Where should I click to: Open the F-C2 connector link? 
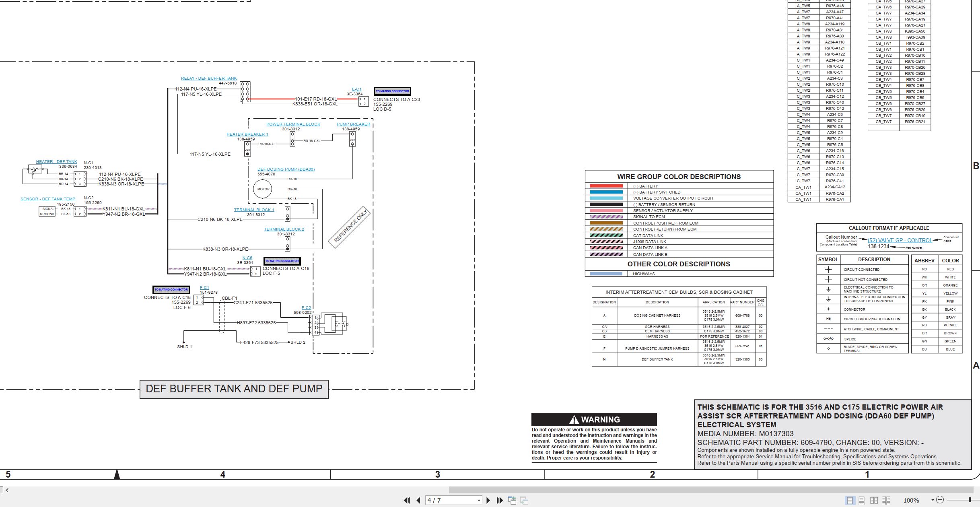point(306,308)
